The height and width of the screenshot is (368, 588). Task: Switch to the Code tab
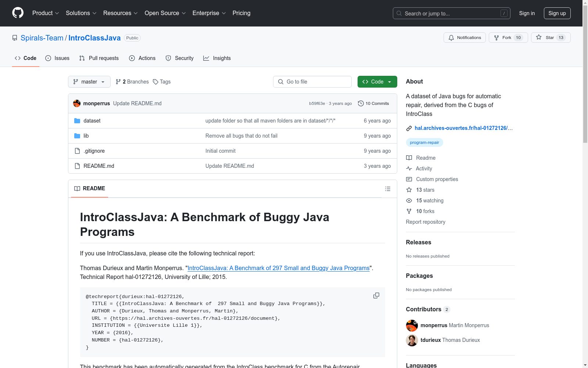(x=26, y=58)
